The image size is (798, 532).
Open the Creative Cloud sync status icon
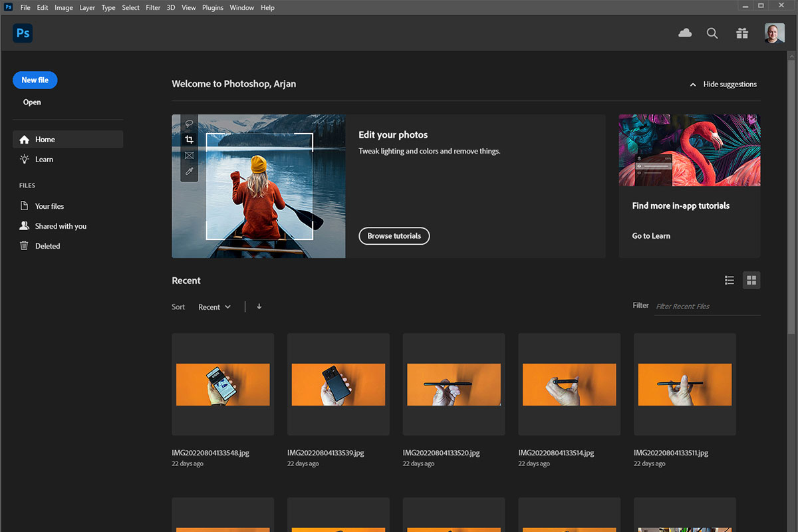click(685, 33)
